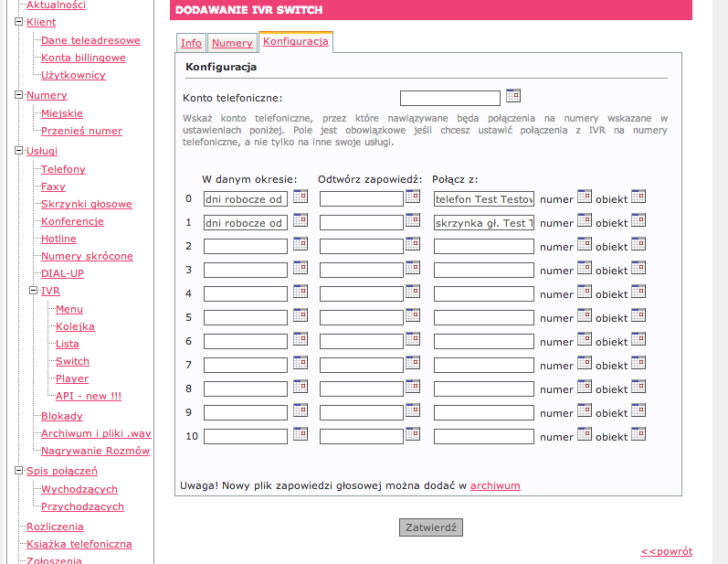The height and width of the screenshot is (564, 728).
Task: Open Archiwum i pliki .wav
Action: (96, 433)
